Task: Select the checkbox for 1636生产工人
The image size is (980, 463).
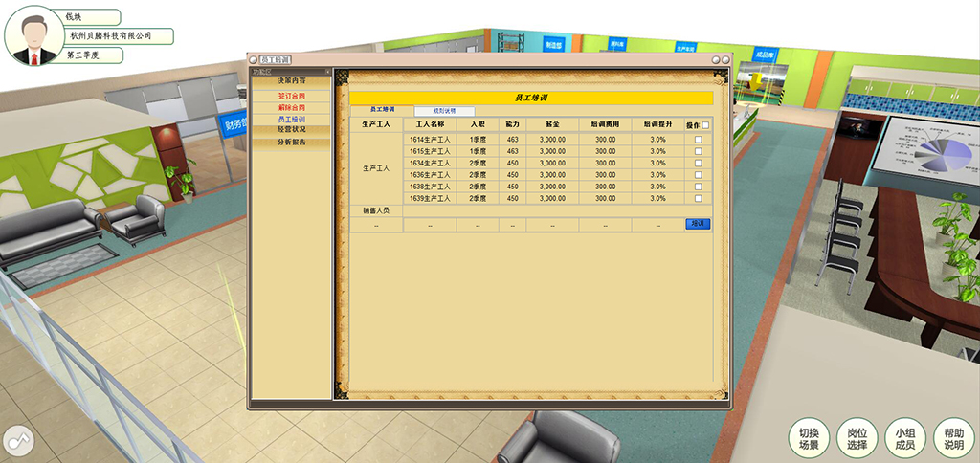Action: 698,175
